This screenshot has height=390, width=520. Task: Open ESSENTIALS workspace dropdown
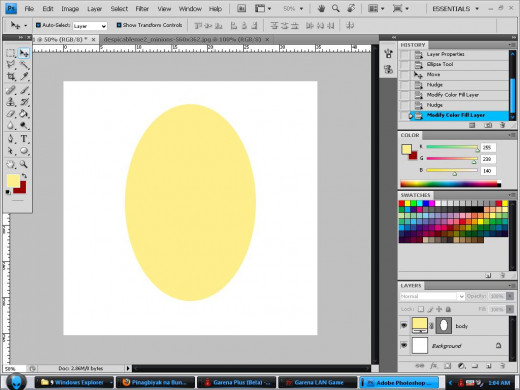(455, 9)
